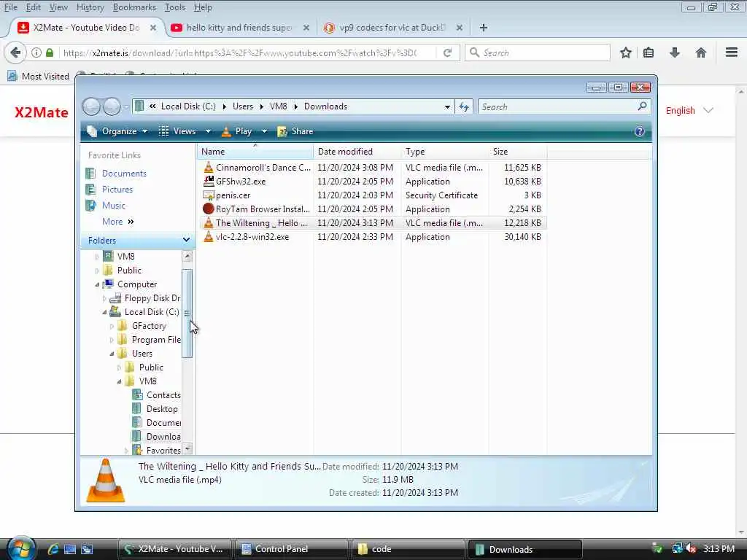Expand More favorite links
The width and height of the screenshot is (747, 560).
(117, 222)
